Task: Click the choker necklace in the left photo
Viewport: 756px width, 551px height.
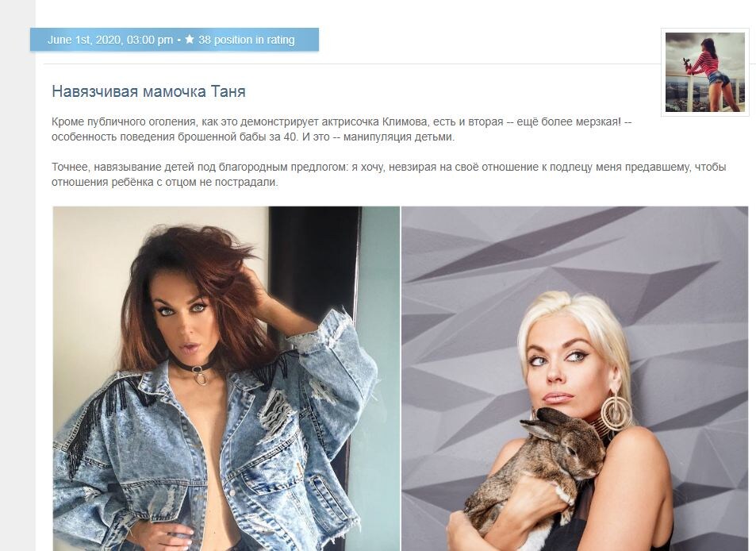Action: pyautogui.click(x=199, y=371)
